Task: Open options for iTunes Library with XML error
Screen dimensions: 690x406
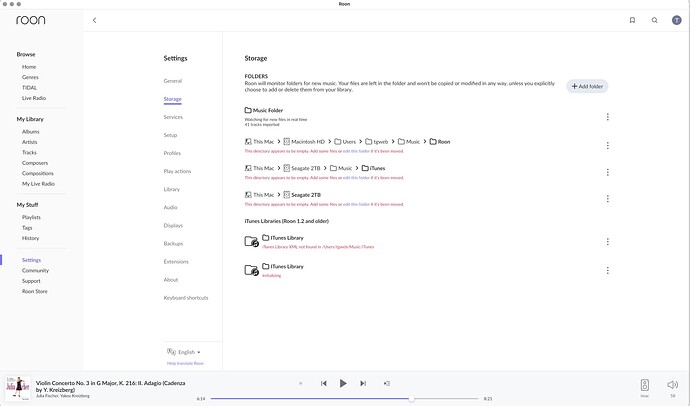Action: tap(607, 241)
